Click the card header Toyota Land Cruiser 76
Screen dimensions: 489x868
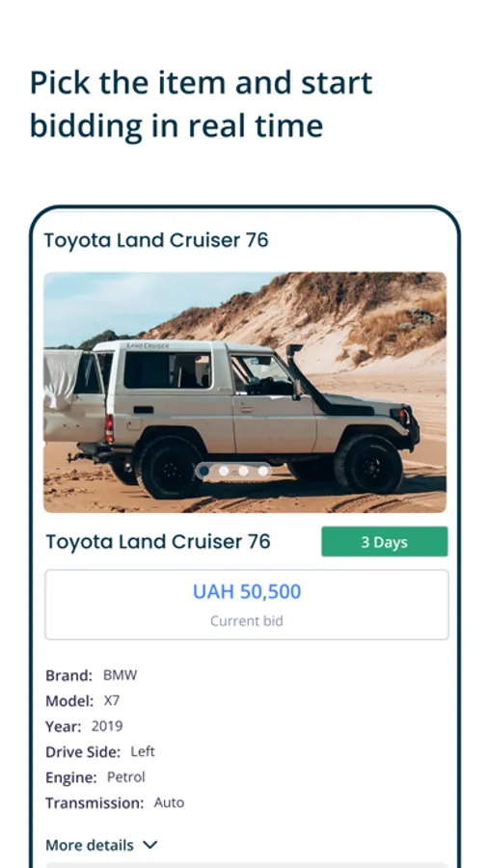156,240
